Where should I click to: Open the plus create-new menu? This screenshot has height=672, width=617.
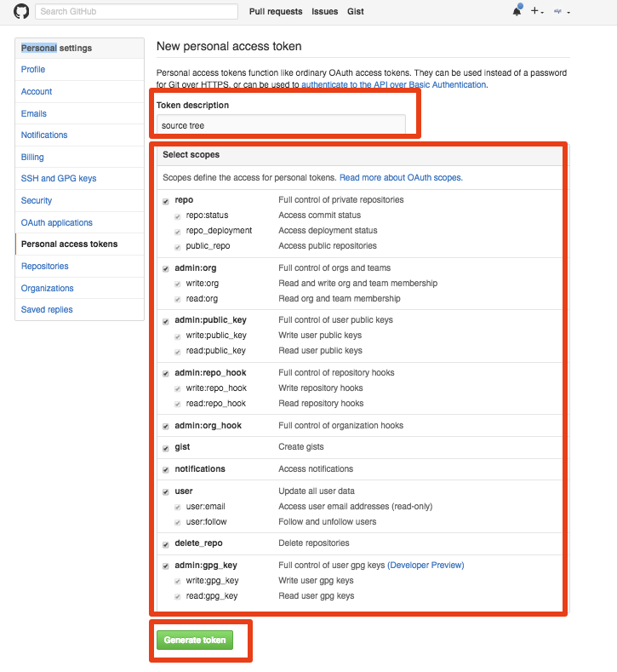point(537,12)
